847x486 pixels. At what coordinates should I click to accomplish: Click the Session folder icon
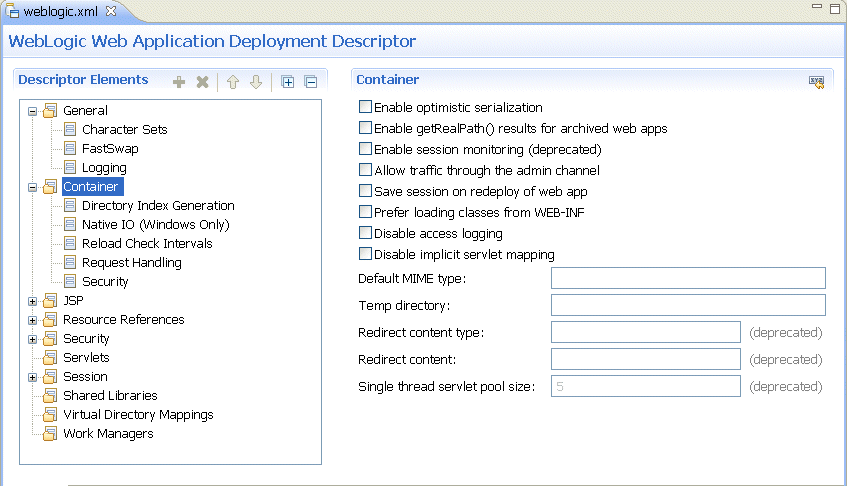tap(50, 376)
